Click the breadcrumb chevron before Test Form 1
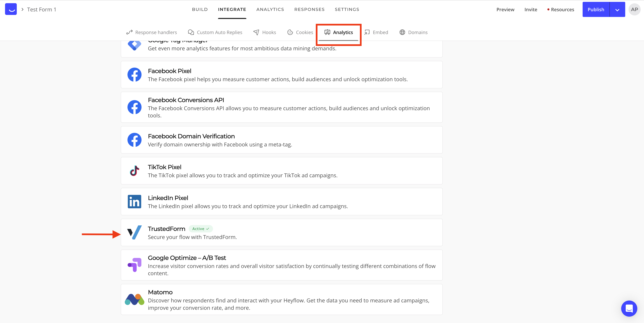 22,9
